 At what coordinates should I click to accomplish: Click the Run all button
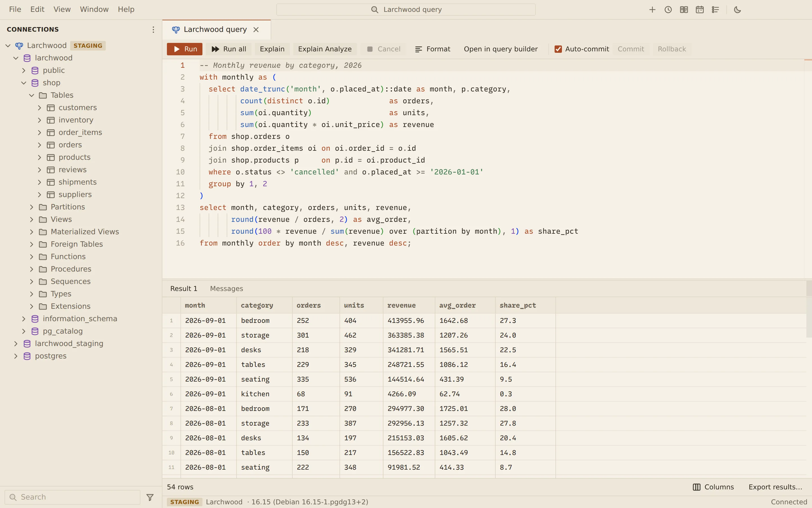(229, 49)
